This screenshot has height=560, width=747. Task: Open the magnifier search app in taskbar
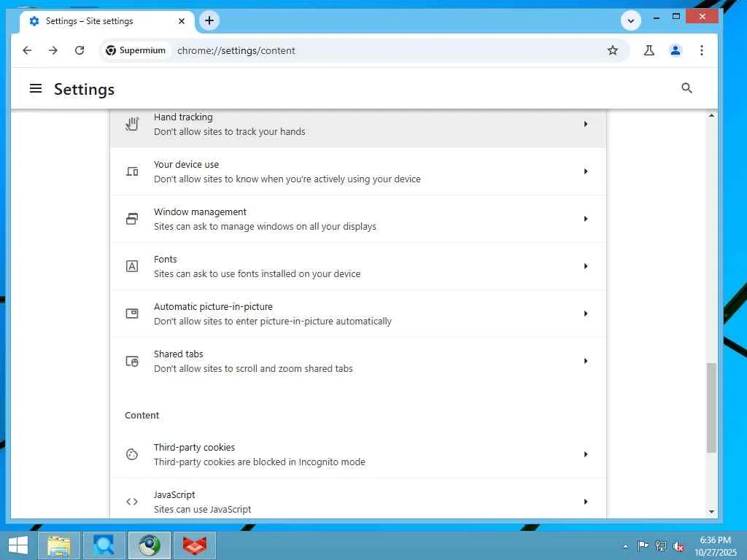tap(104, 545)
